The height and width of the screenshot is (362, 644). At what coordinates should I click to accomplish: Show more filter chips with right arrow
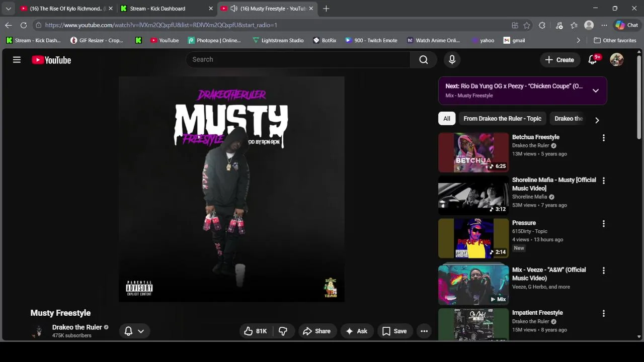tap(597, 120)
